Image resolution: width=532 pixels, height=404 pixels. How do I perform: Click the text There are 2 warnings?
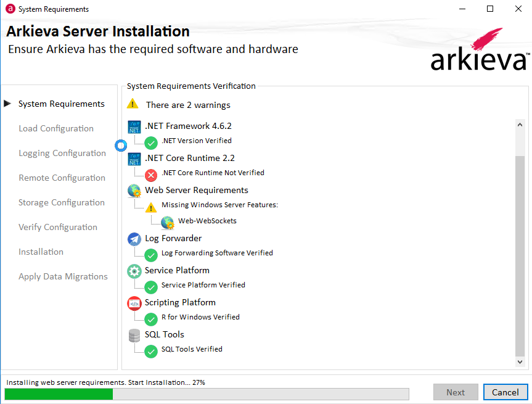tap(188, 105)
